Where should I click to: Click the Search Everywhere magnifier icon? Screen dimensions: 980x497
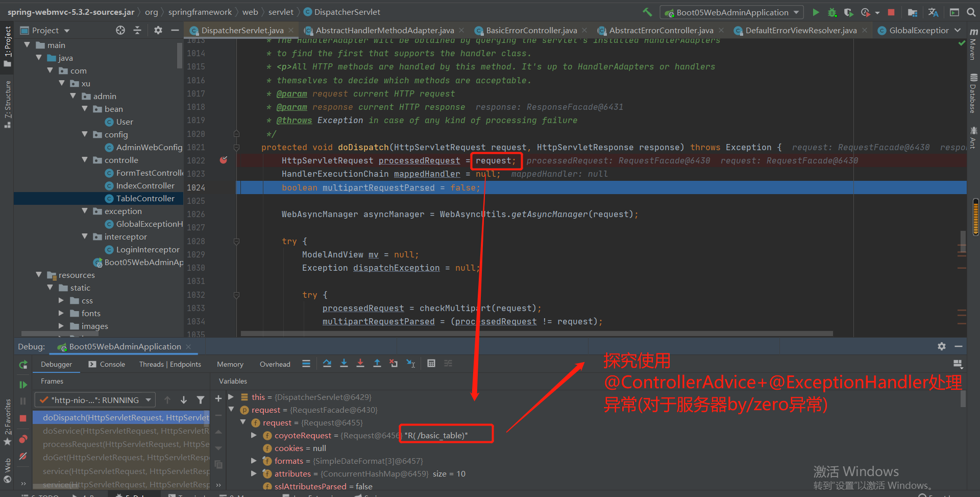(970, 12)
